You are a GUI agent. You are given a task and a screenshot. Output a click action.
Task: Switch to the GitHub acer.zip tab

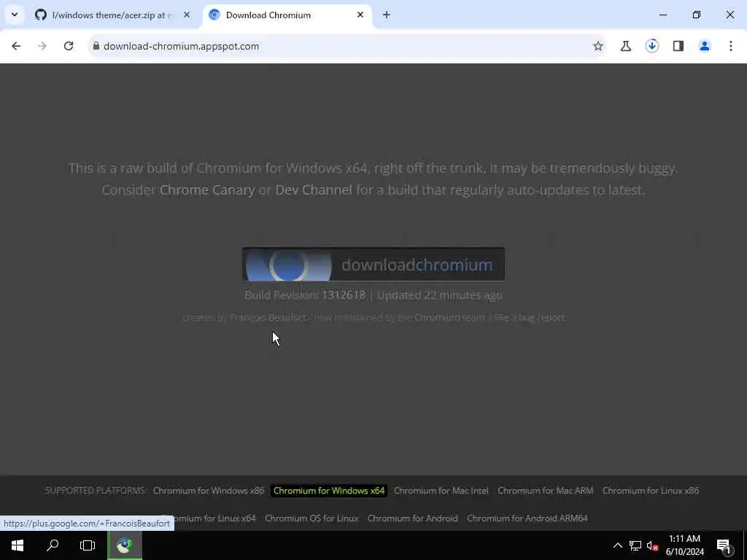click(x=112, y=15)
